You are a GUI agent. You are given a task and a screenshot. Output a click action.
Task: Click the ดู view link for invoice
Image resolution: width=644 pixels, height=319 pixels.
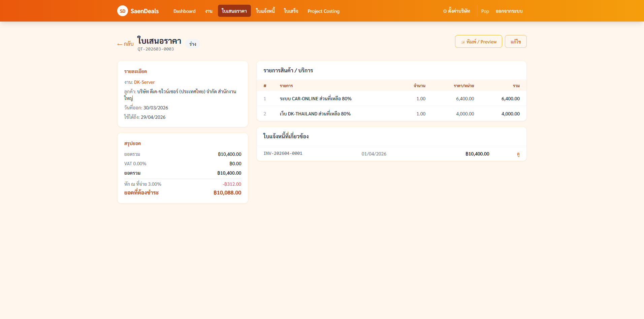pos(518,154)
